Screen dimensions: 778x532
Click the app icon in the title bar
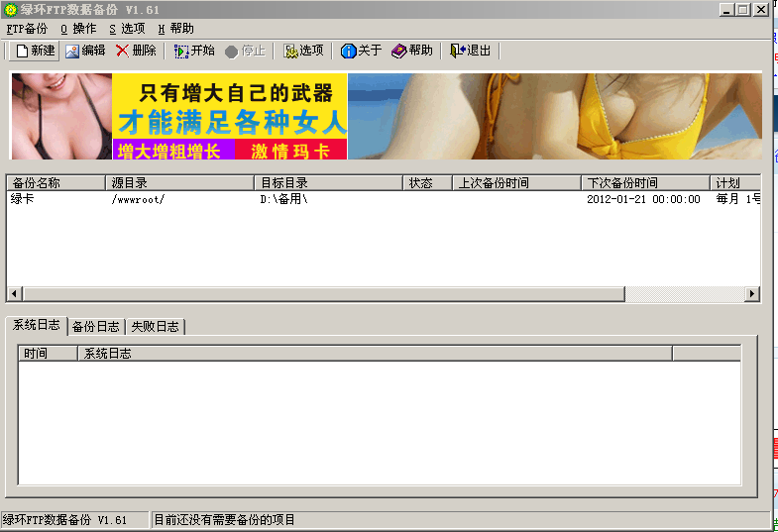(10, 10)
